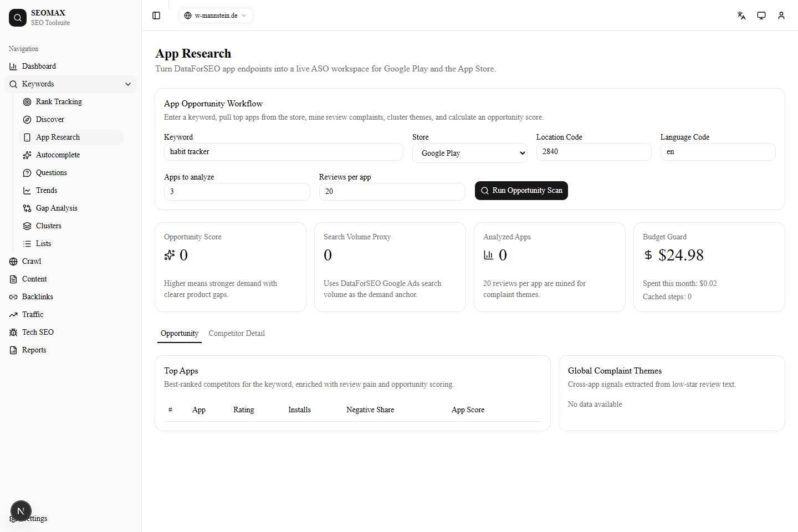Open Gap Analysis in the sidebar
This screenshot has width=798, height=532.
57,208
